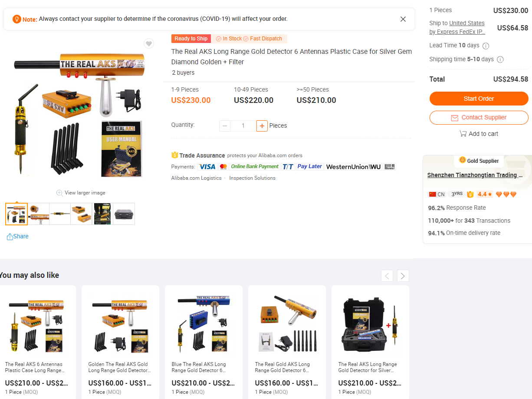Decrease quantity with the minus button
Screen dimensions: 532x399
pos(224,126)
